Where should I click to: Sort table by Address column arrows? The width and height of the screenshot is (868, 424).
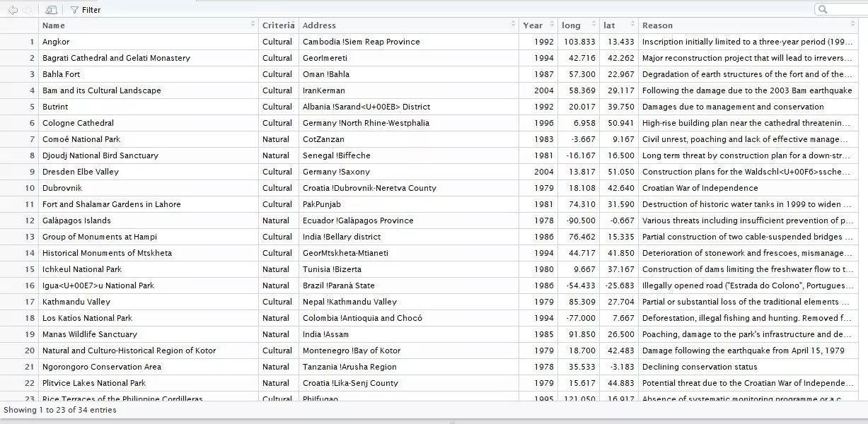click(514, 25)
